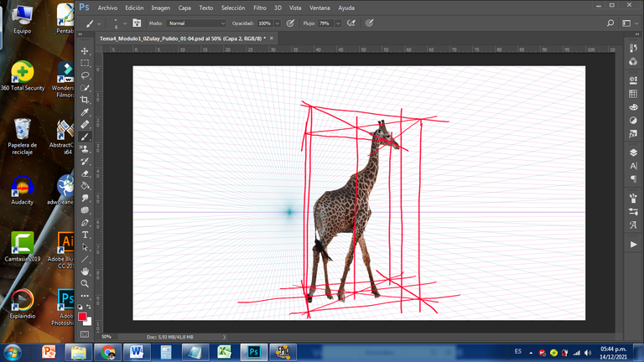Select the Horizontal Type tool
Viewport: 644px width, 362px height.
[x=85, y=235]
